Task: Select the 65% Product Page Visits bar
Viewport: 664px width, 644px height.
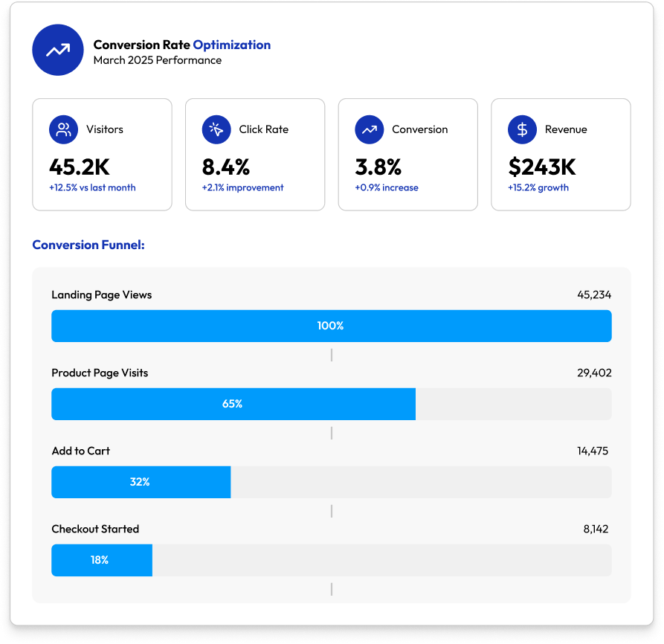Action: [233, 404]
